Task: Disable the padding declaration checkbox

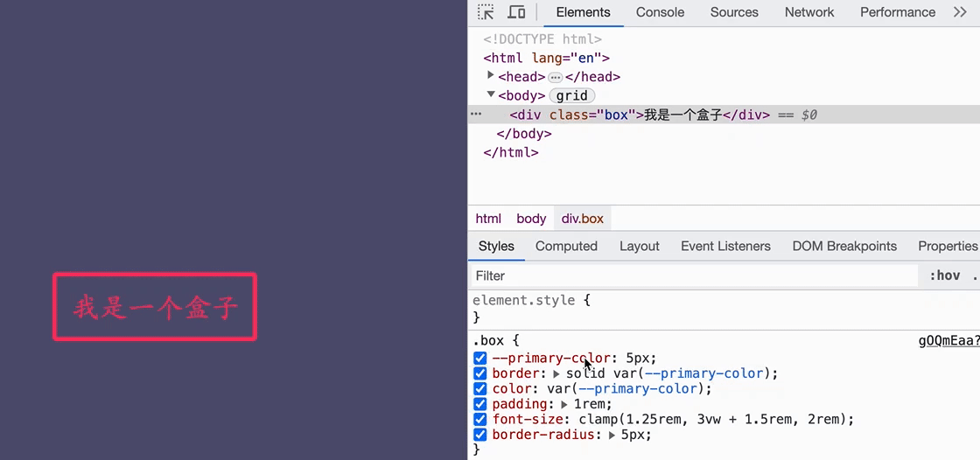Action: tap(480, 404)
